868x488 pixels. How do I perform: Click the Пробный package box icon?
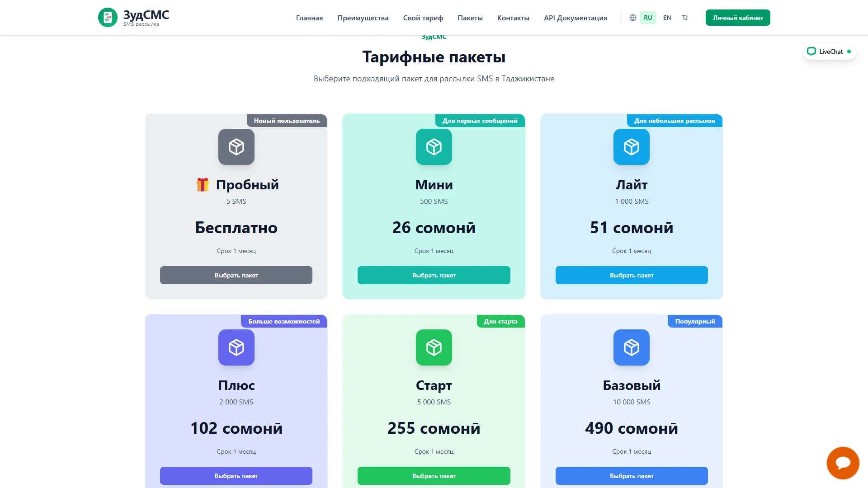(236, 147)
